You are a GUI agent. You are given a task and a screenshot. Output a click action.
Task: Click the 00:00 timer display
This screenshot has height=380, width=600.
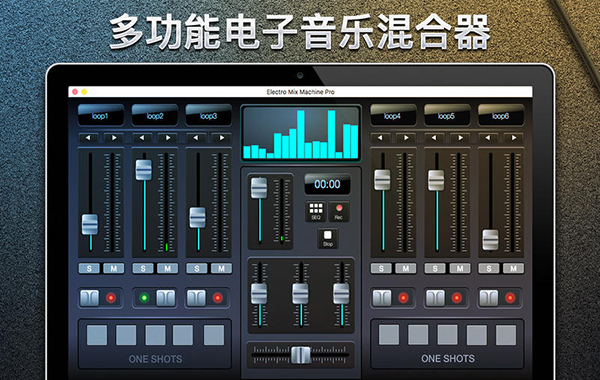[x=328, y=184]
